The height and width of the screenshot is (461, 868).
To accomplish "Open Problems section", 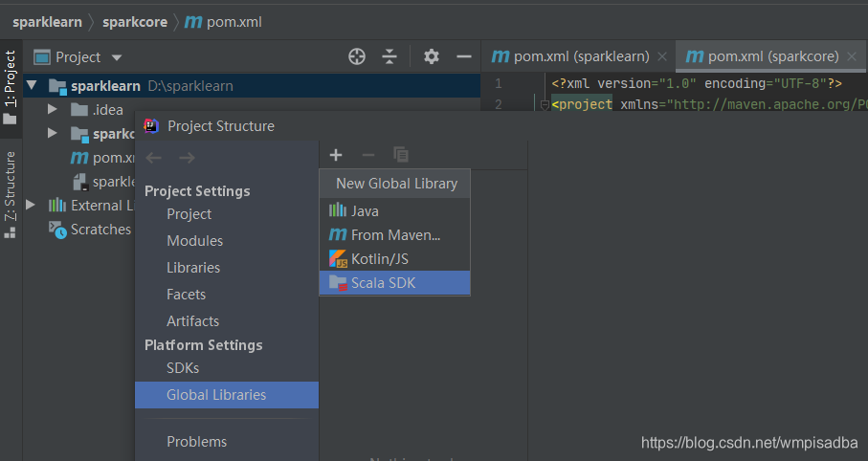I will point(196,442).
